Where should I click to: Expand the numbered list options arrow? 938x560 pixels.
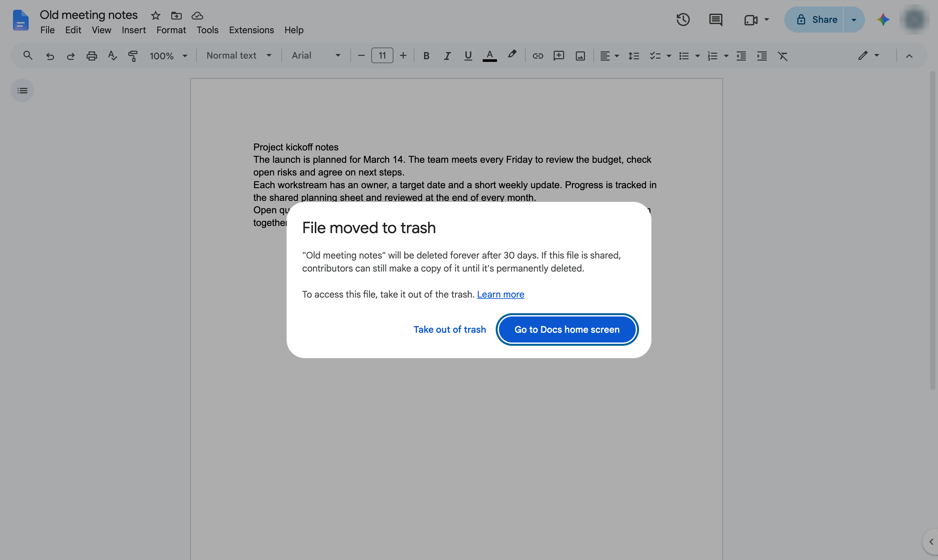726,56
